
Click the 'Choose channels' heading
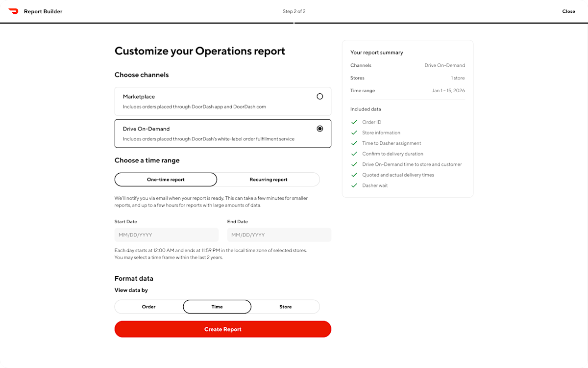tap(142, 75)
